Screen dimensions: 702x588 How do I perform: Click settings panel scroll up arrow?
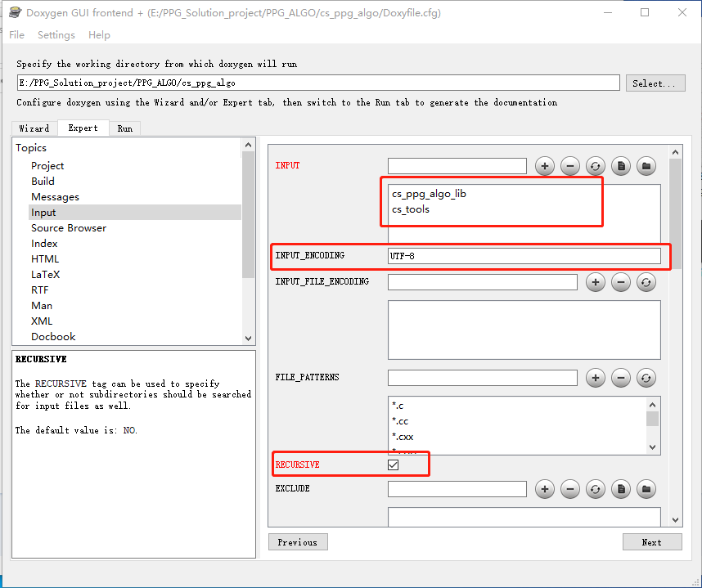tap(676, 152)
